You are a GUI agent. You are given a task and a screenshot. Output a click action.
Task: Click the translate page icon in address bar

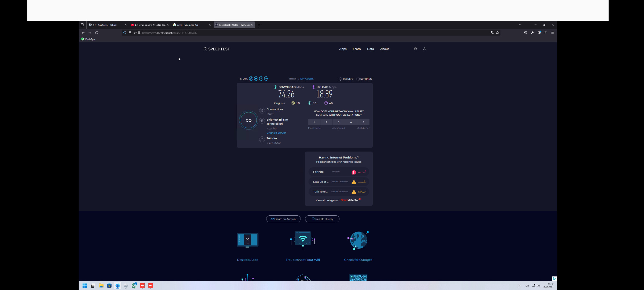(492, 33)
